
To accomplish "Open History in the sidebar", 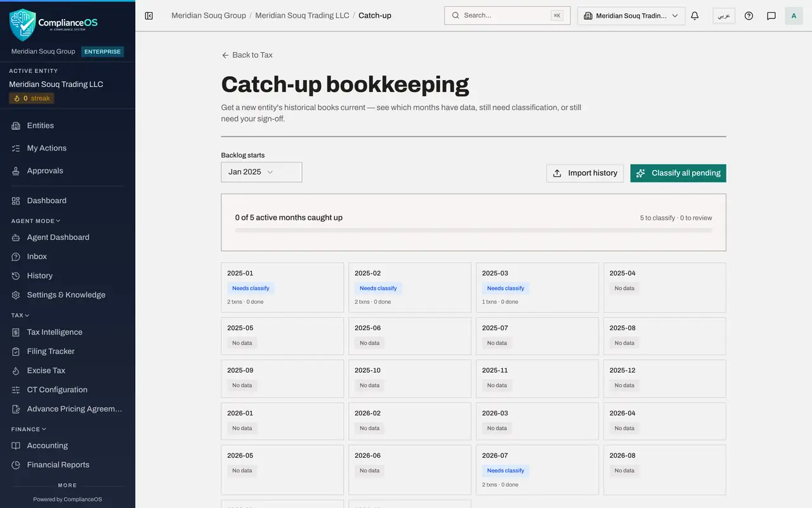I will click(x=67, y=276).
